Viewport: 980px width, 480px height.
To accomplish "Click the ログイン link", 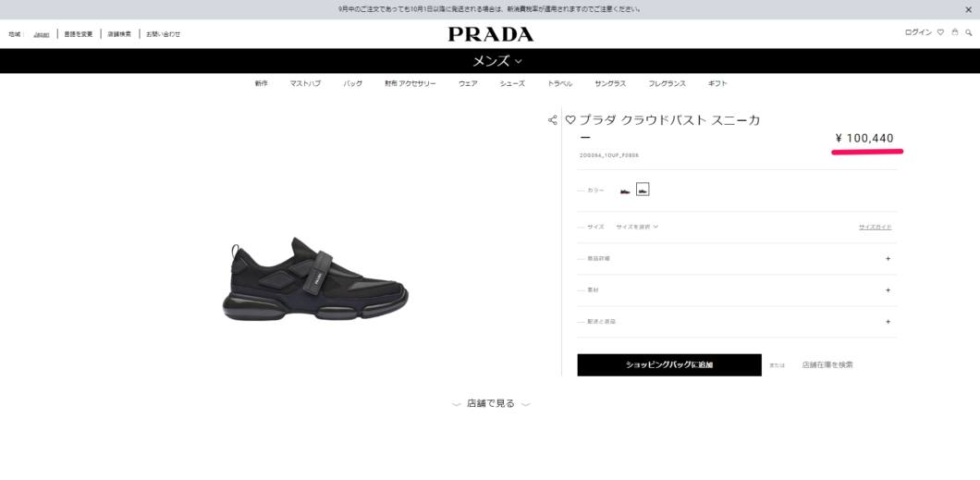I will coord(918,32).
